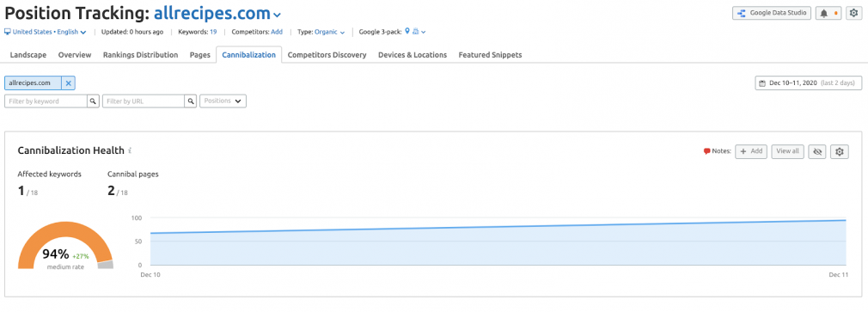Open the Pages tab

(200, 55)
